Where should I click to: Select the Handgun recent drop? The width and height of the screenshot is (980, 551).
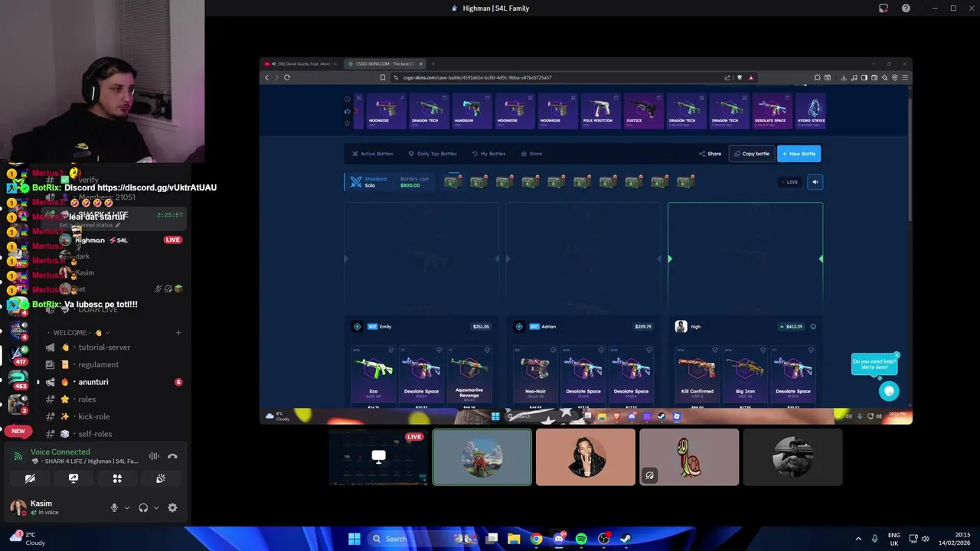[471, 111]
